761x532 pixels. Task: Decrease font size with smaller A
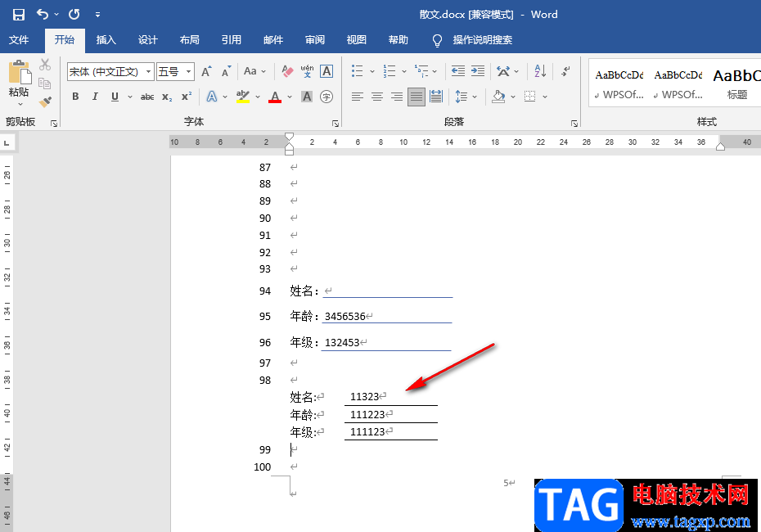(226, 71)
